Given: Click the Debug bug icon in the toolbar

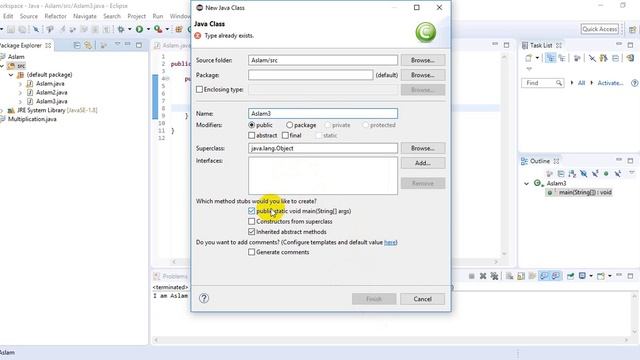Looking at the screenshot, I should pos(121,29).
